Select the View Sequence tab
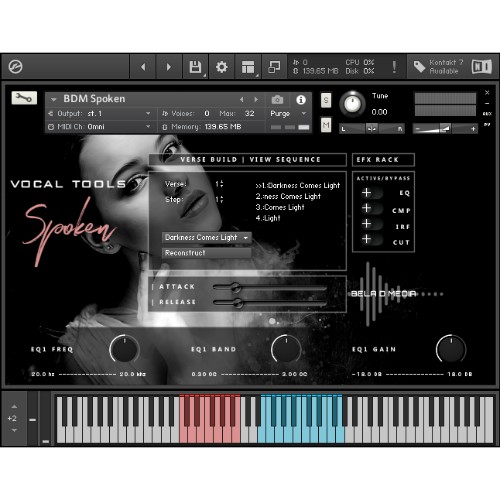The width and height of the screenshot is (500, 500). point(285,160)
